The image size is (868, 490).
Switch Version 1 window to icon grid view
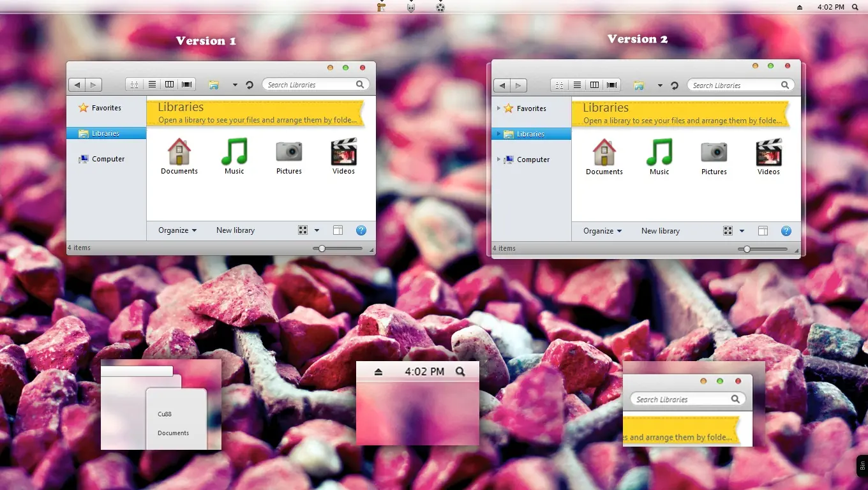point(134,84)
